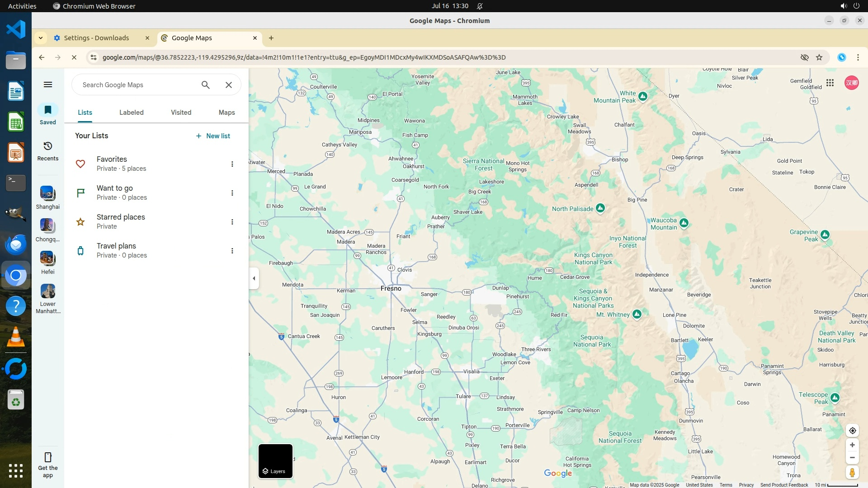The image size is (868, 488).
Task: Open the Google apps grid icon
Action: click(830, 83)
